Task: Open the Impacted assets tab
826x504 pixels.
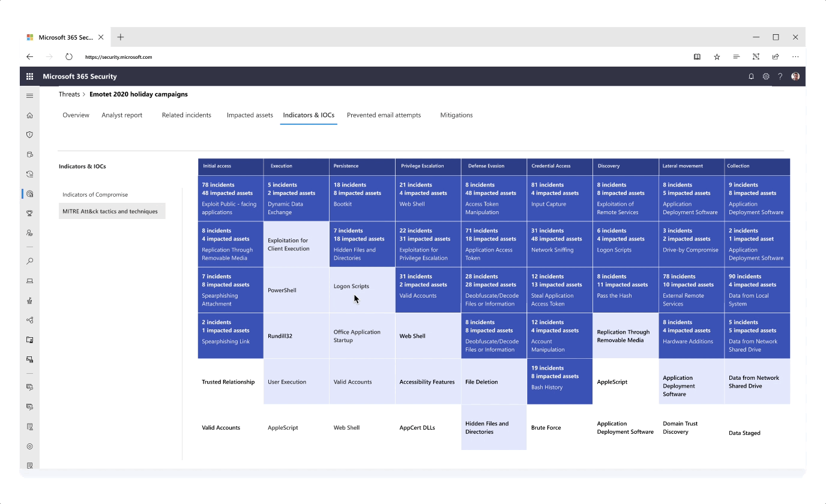Action: pos(250,115)
